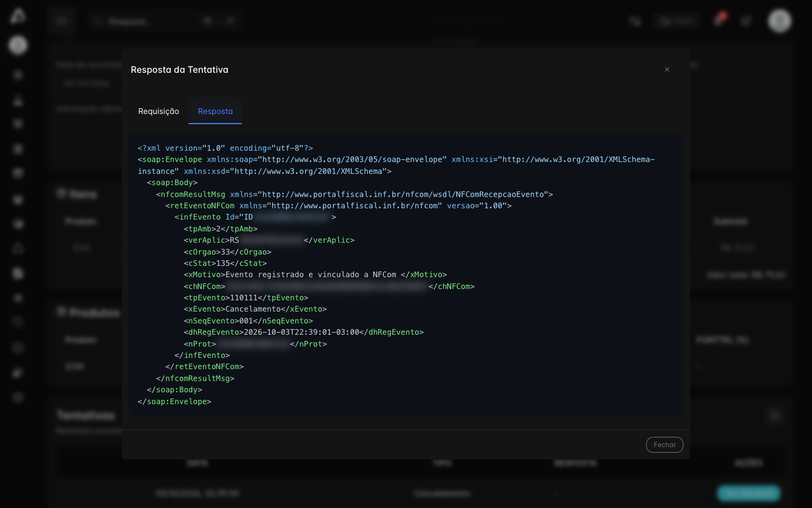Click the <cOrgao>33</cOrgao> line
The width and height of the screenshot is (812, 508).
click(228, 252)
